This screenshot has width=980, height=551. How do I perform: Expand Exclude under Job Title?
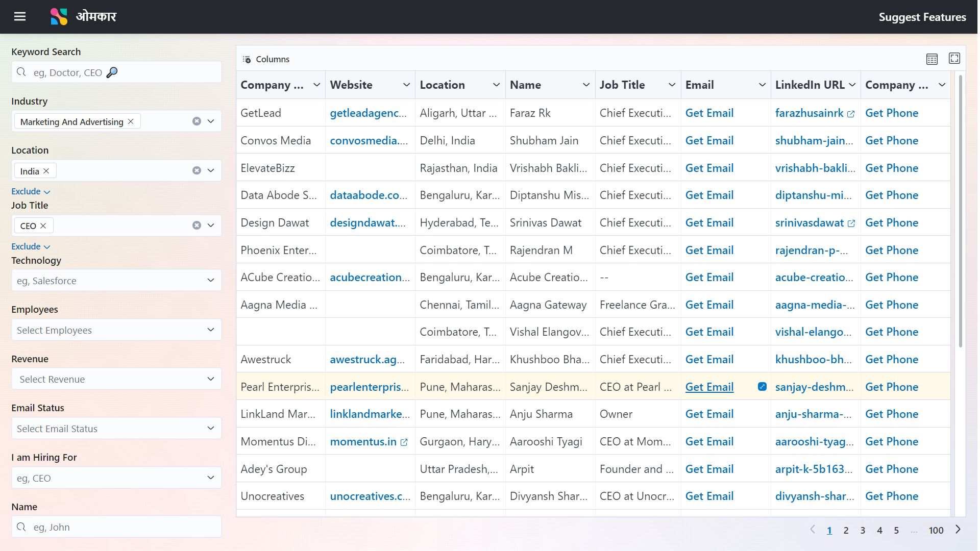click(31, 246)
